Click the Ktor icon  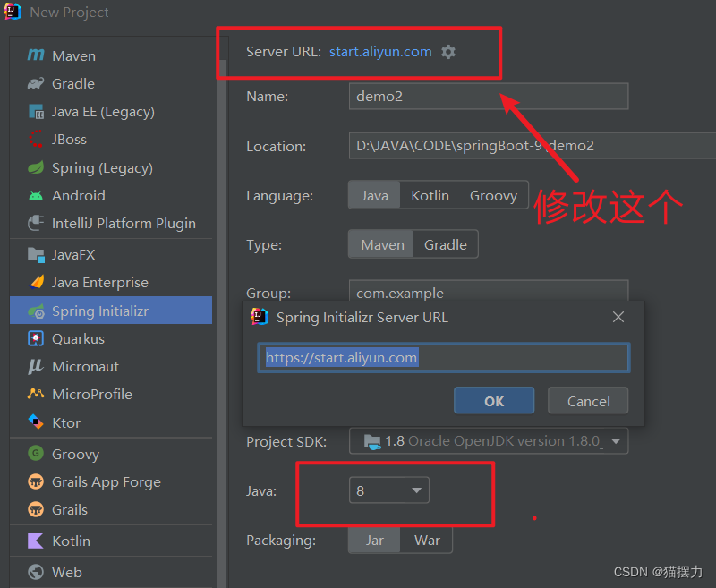36,422
